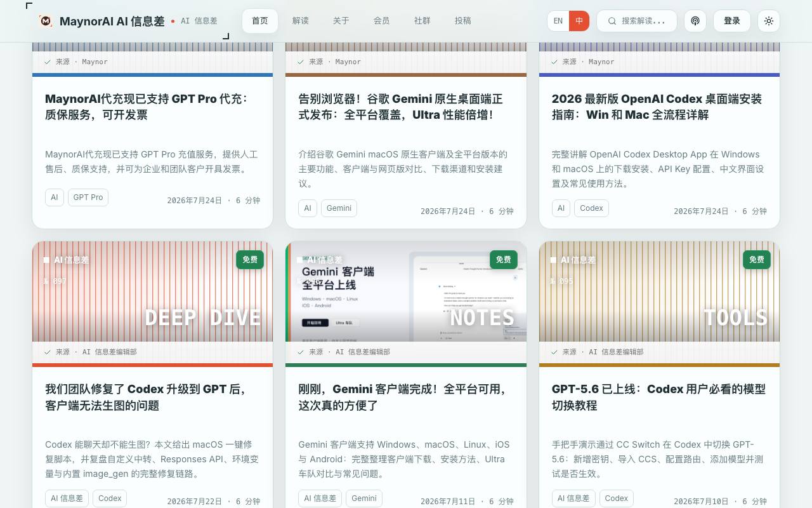Click the description starting 介绍谷歌 Gemini macOS 原生客户端
This screenshot has height=508, width=812.
click(403, 169)
